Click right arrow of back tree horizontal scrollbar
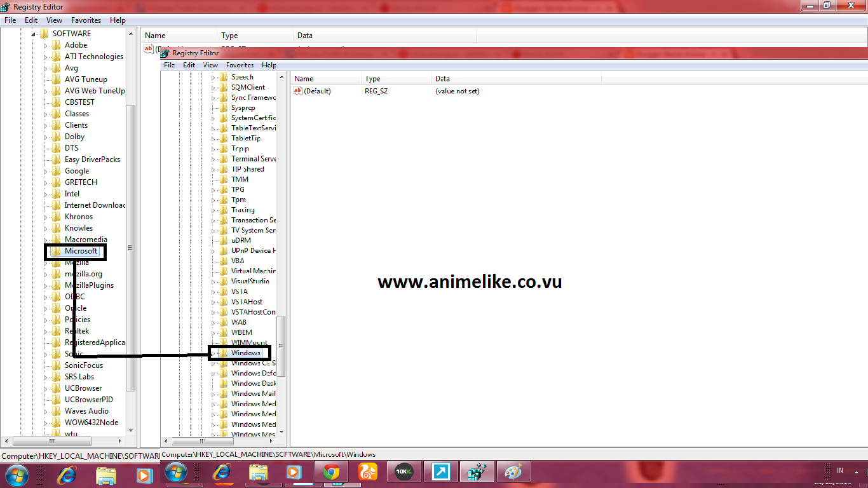The width and height of the screenshot is (868, 488). 121,441
